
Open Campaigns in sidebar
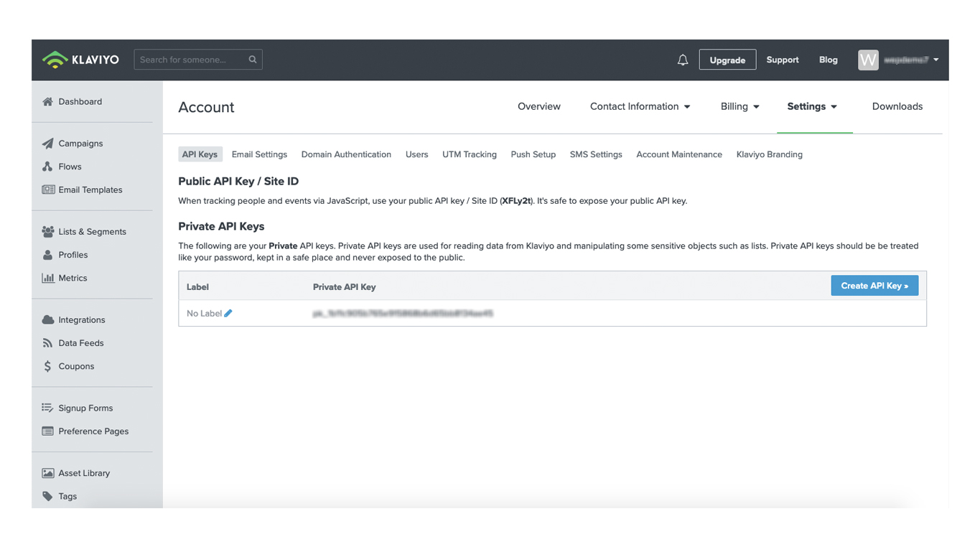pos(80,144)
